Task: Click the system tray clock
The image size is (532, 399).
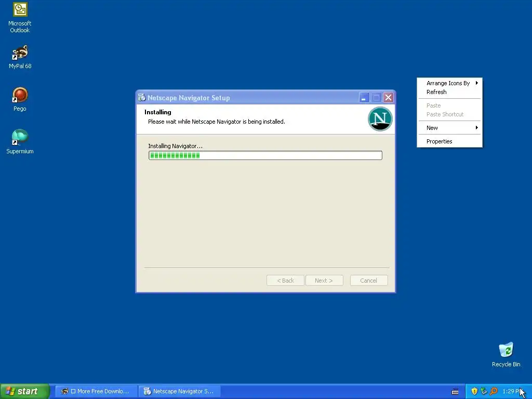Action: pos(512,391)
